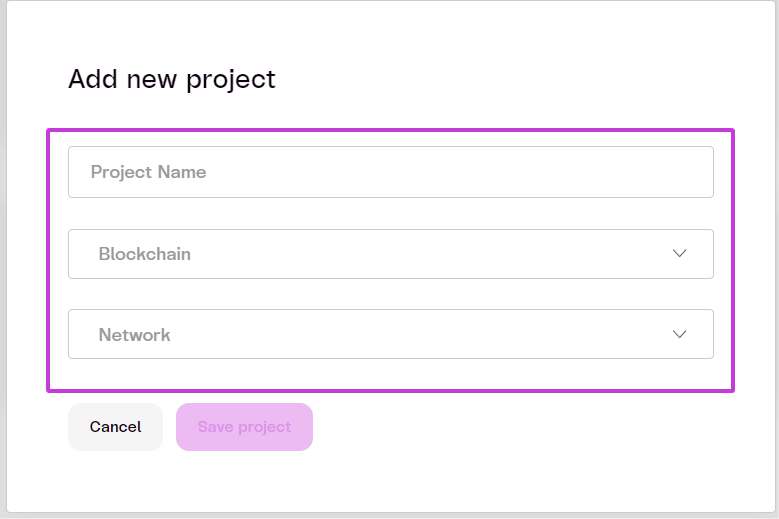Click the "Network" placeholder label
Image resolution: width=779 pixels, height=519 pixels.
pyautogui.click(x=135, y=335)
